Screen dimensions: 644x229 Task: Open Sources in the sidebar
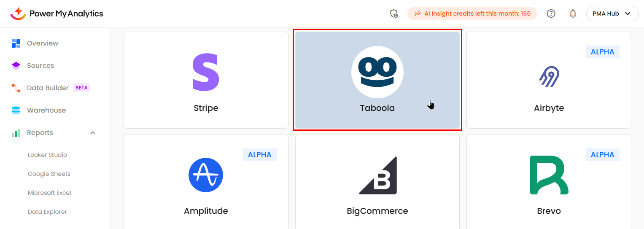[x=40, y=65]
